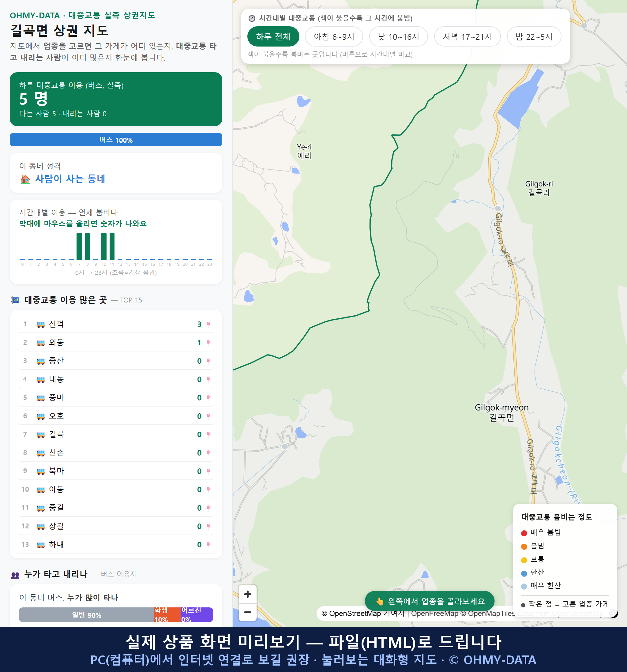Click the 하루 대중교통 이용 5 명 card

(116, 99)
